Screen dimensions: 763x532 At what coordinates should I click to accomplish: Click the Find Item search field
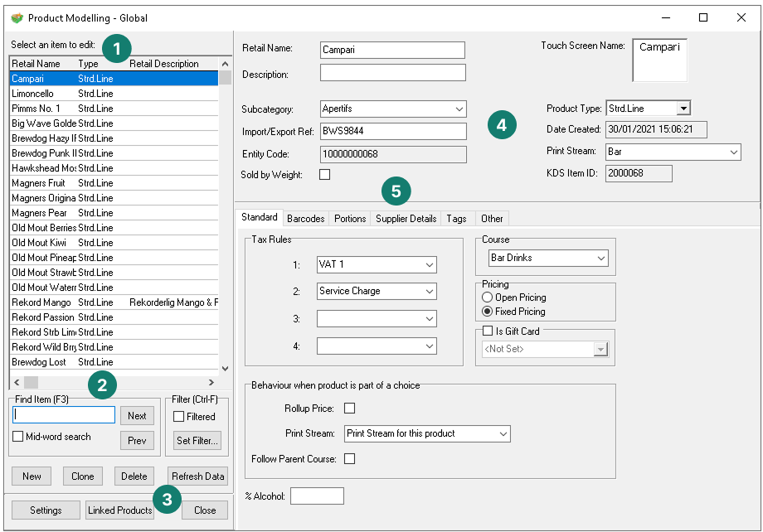[x=64, y=415]
